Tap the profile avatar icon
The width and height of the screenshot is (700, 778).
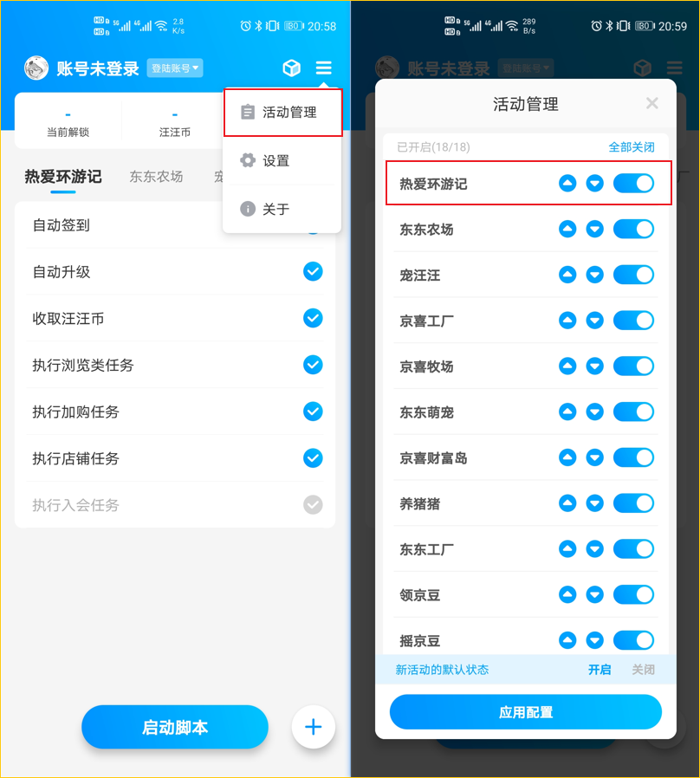(36, 68)
